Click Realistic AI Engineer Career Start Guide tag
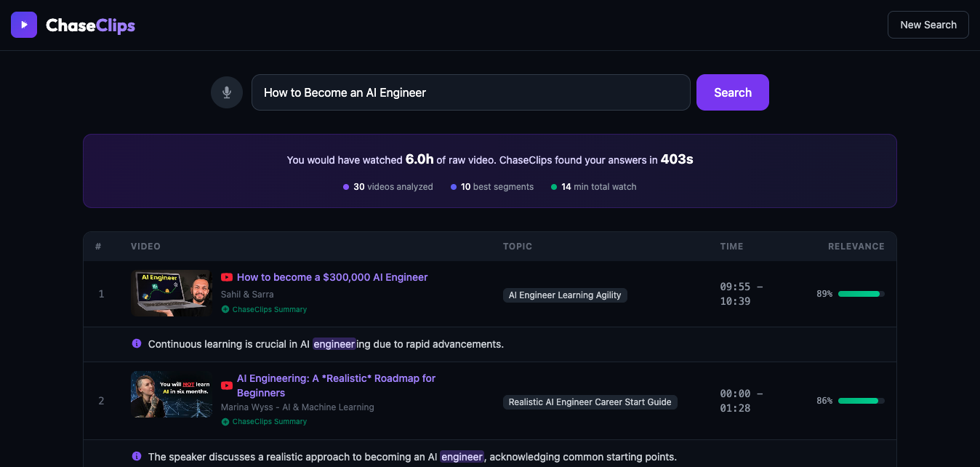The width and height of the screenshot is (980, 467). click(x=590, y=402)
